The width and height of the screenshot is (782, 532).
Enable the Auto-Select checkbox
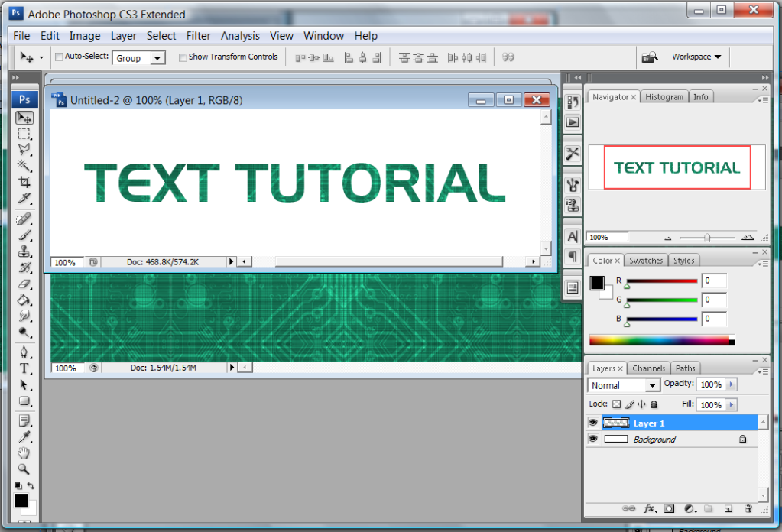coord(59,57)
